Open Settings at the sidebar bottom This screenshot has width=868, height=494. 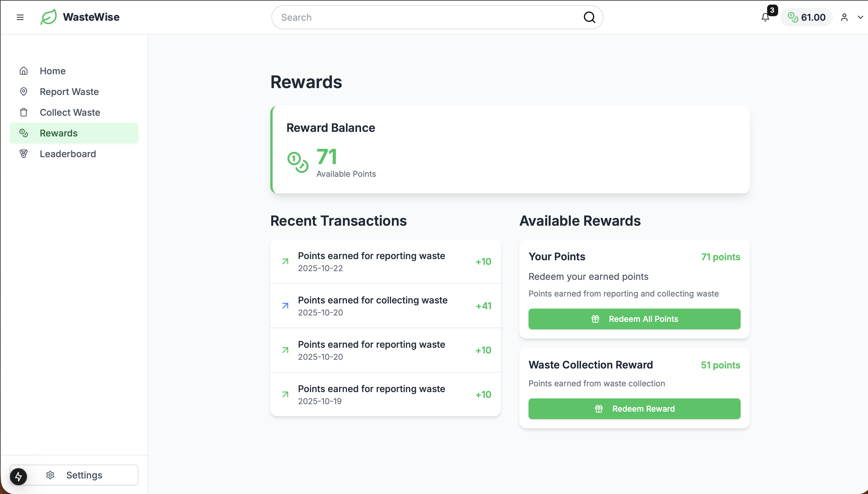pos(84,475)
